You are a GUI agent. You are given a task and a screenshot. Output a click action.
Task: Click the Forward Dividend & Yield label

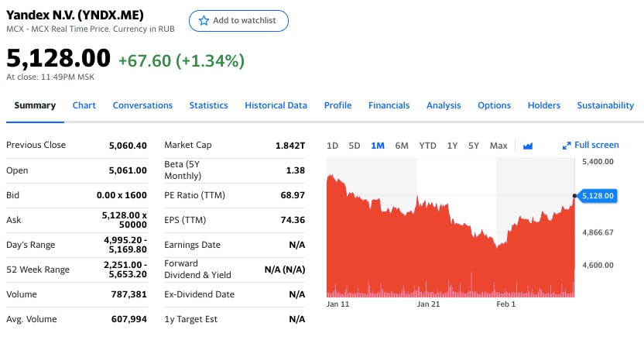[197, 270]
